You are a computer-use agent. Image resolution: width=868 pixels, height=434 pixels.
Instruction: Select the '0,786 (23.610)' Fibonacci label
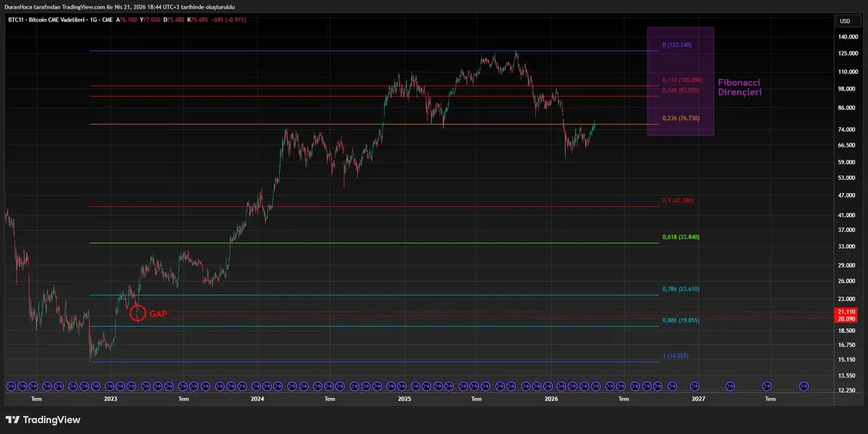(x=681, y=289)
